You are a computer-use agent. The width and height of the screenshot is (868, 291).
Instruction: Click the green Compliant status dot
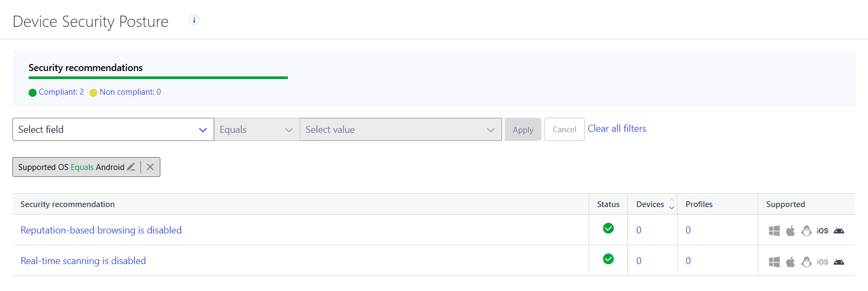[x=32, y=93]
